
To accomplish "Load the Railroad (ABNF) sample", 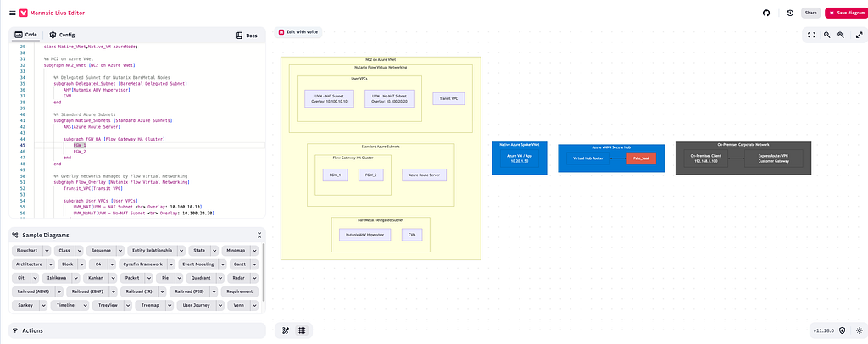I will point(32,291).
